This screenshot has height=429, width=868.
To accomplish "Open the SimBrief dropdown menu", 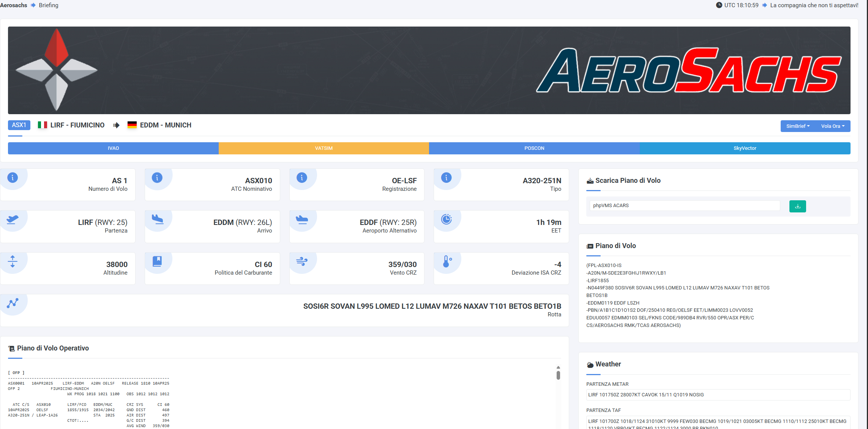I will click(798, 126).
